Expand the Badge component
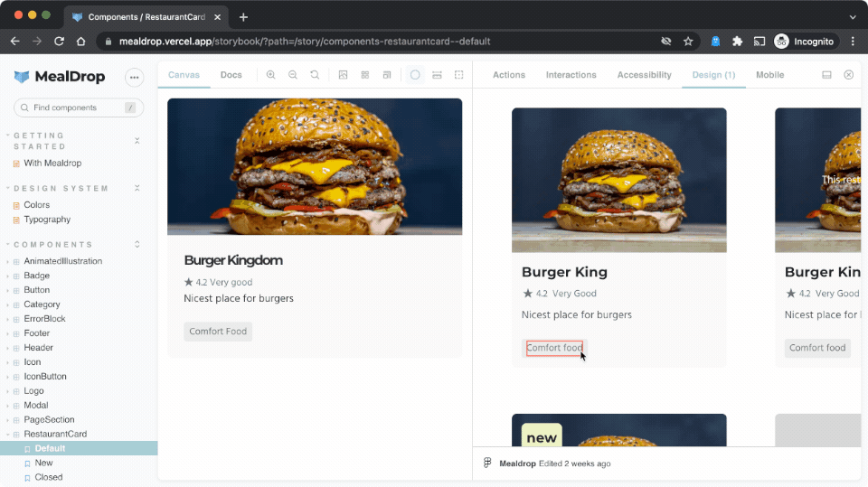The width and height of the screenshot is (868, 487). [x=36, y=276]
